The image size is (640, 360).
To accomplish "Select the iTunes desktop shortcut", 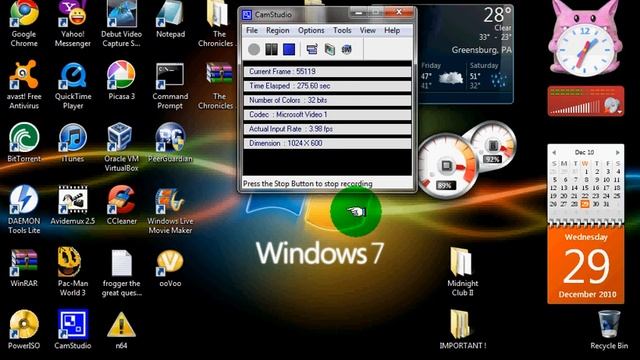I will point(73,142).
